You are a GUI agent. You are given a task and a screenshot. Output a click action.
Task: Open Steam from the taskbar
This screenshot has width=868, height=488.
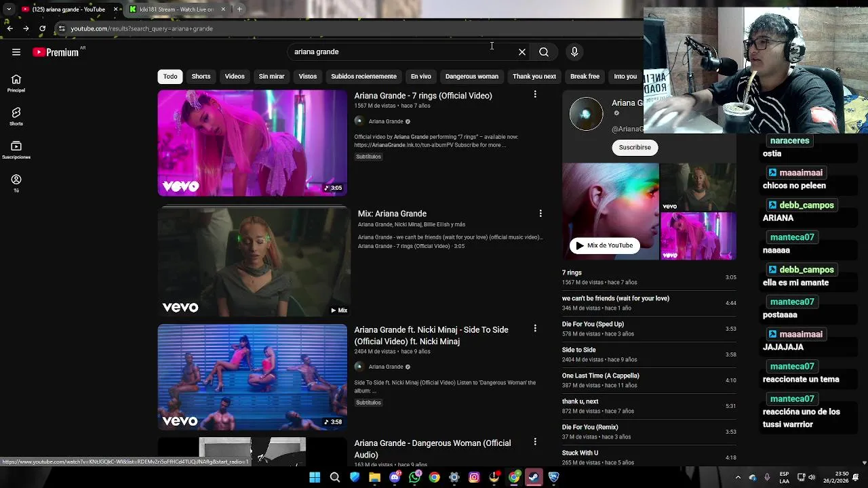pyautogui.click(x=534, y=477)
